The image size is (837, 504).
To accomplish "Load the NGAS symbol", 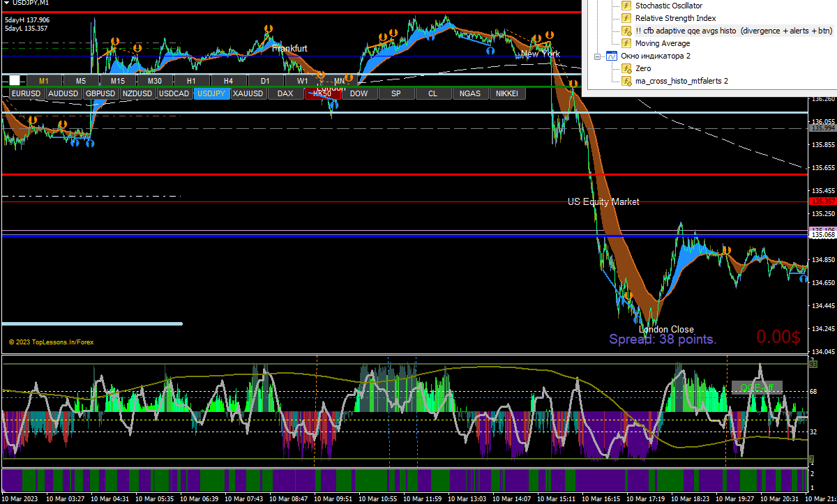I will 470,93.
